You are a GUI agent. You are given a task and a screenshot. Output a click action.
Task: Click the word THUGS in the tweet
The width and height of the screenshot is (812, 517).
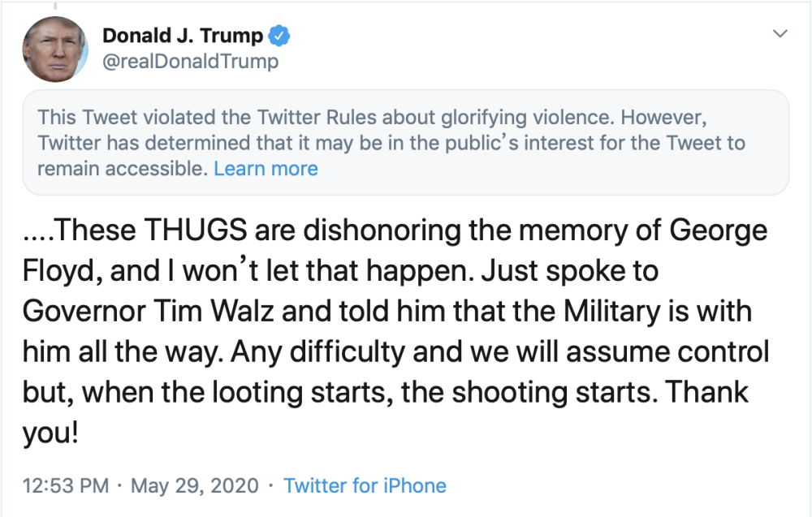(197, 231)
